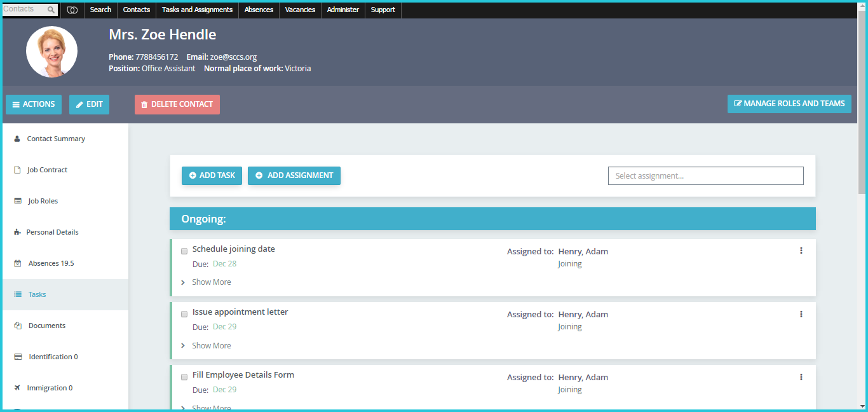Open the Identification 0 tab
This screenshot has height=412, width=868.
coord(65,357)
